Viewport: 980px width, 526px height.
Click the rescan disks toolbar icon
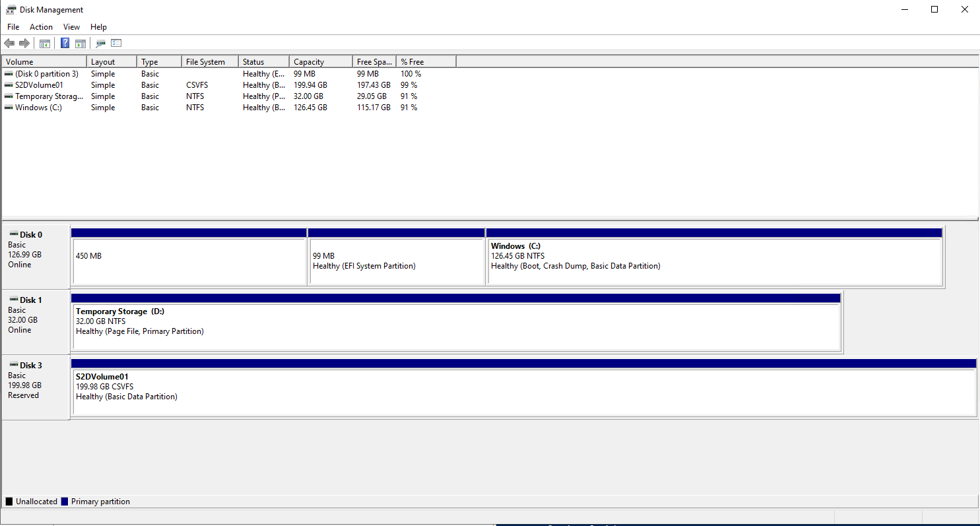tap(100, 43)
